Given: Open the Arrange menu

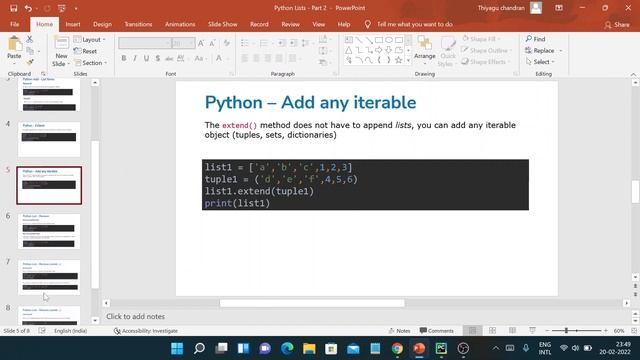Looking at the screenshot, I should click(x=424, y=50).
